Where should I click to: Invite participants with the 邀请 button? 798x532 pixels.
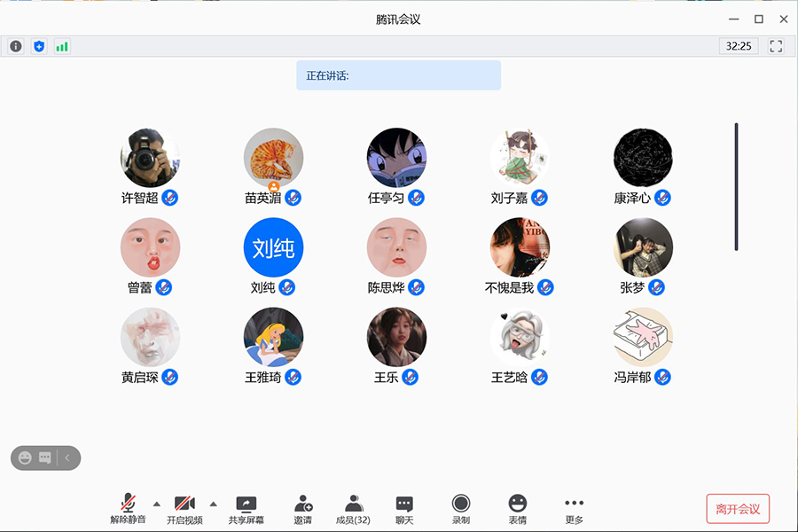point(303,509)
